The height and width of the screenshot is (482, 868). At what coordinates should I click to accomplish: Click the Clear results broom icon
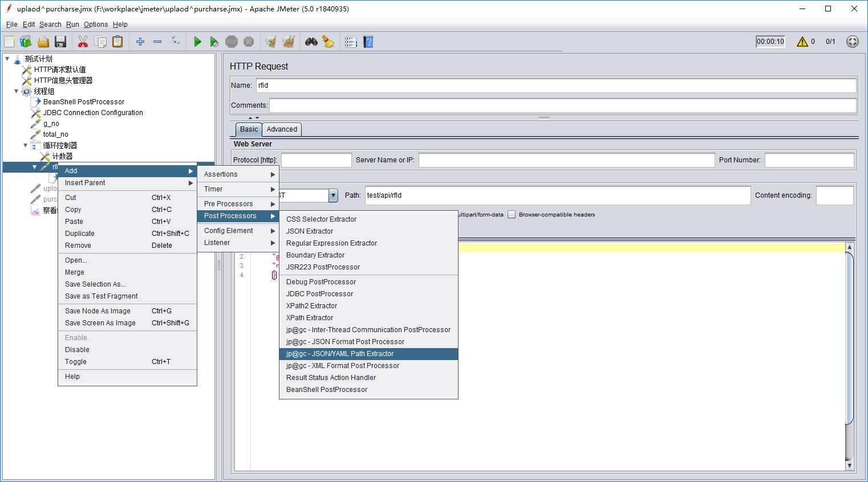tap(271, 42)
